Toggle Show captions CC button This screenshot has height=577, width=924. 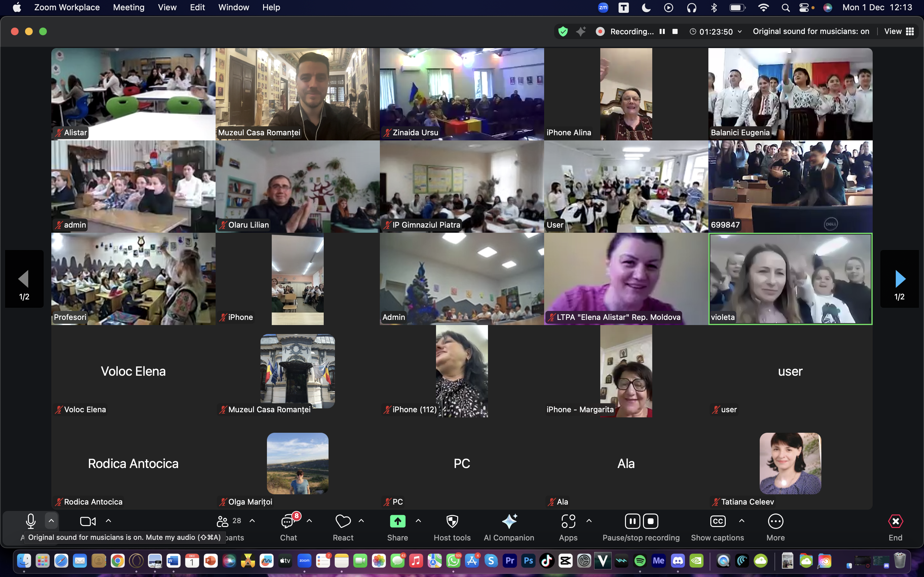click(717, 522)
